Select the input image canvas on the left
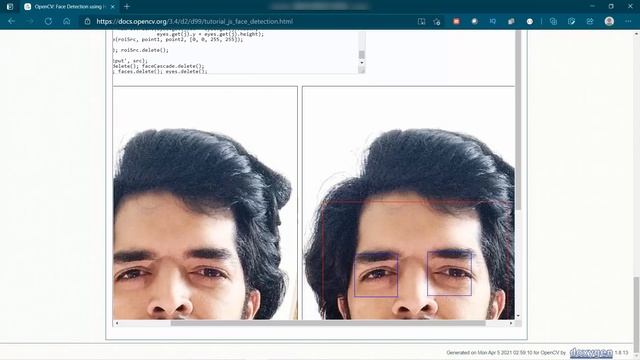 205,203
